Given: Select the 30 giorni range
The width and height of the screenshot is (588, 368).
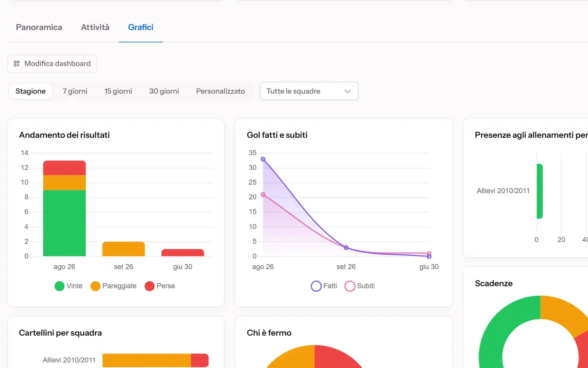Looking at the screenshot, I should coord(164,91).
